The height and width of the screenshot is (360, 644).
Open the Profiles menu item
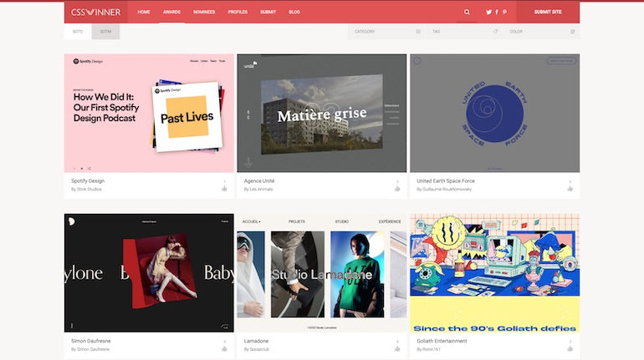click(x=238, y=13)
